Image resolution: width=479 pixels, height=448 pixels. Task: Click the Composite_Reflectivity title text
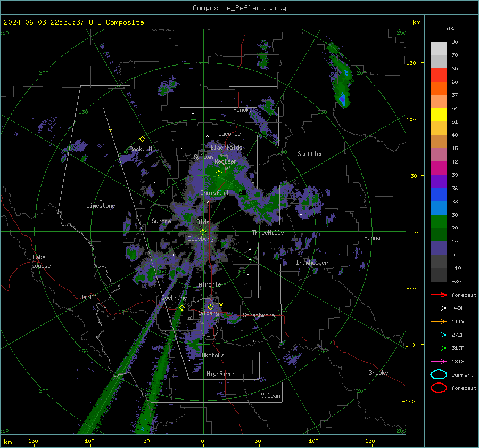point(239,8)
